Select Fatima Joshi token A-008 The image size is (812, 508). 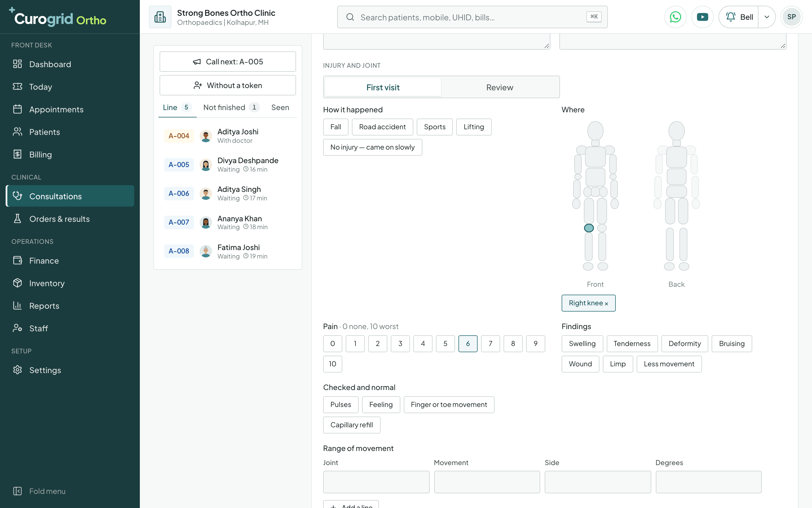click(x=228, y=251)
